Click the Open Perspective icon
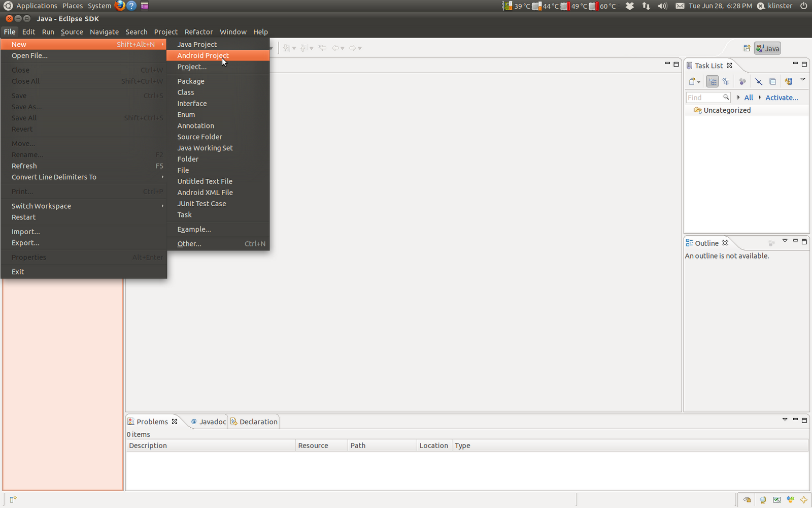This screenshot has height=508, width=812. click(x=747, y=48)
